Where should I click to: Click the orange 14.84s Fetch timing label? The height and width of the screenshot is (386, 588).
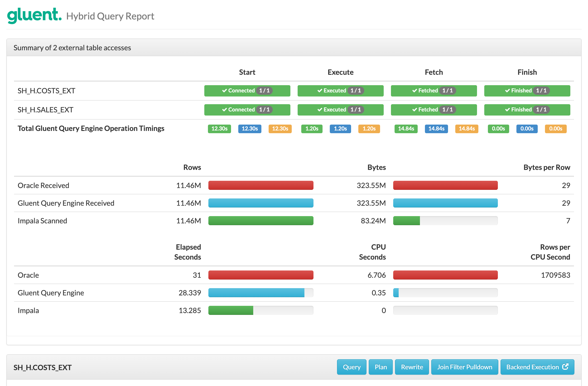point(467,129)
